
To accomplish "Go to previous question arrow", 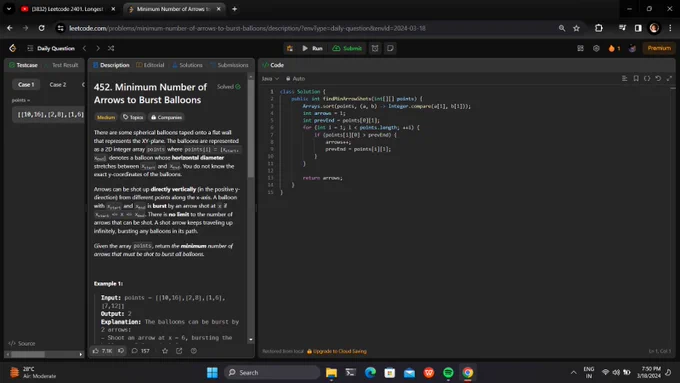I will coord(85,48).
